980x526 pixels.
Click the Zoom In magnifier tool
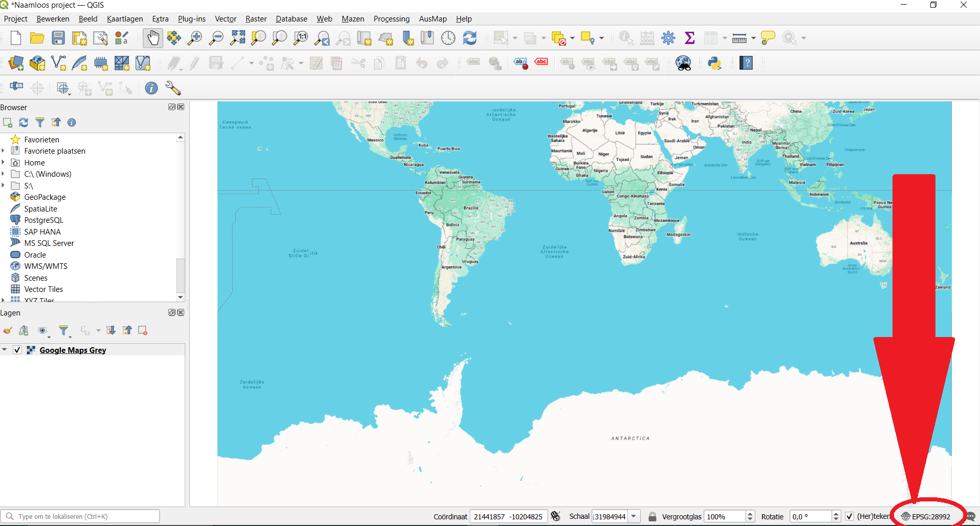coord(195,38)
